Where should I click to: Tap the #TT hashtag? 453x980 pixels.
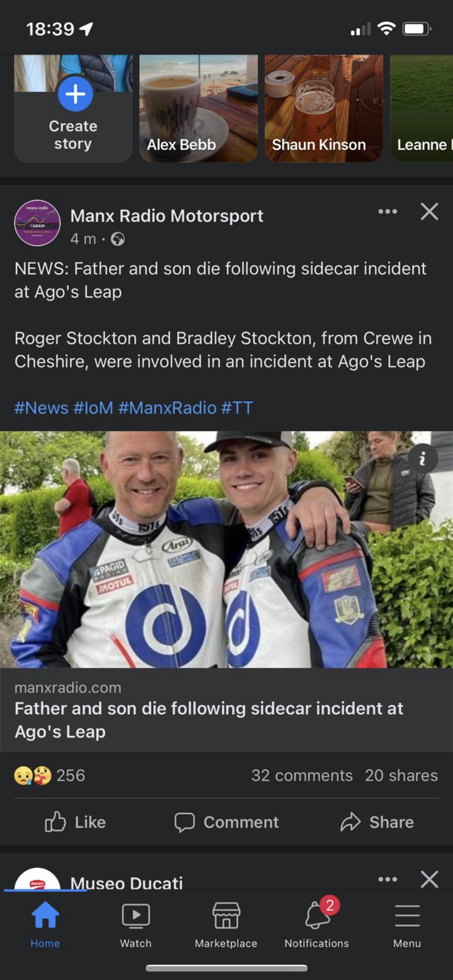(x=237, y=408)
